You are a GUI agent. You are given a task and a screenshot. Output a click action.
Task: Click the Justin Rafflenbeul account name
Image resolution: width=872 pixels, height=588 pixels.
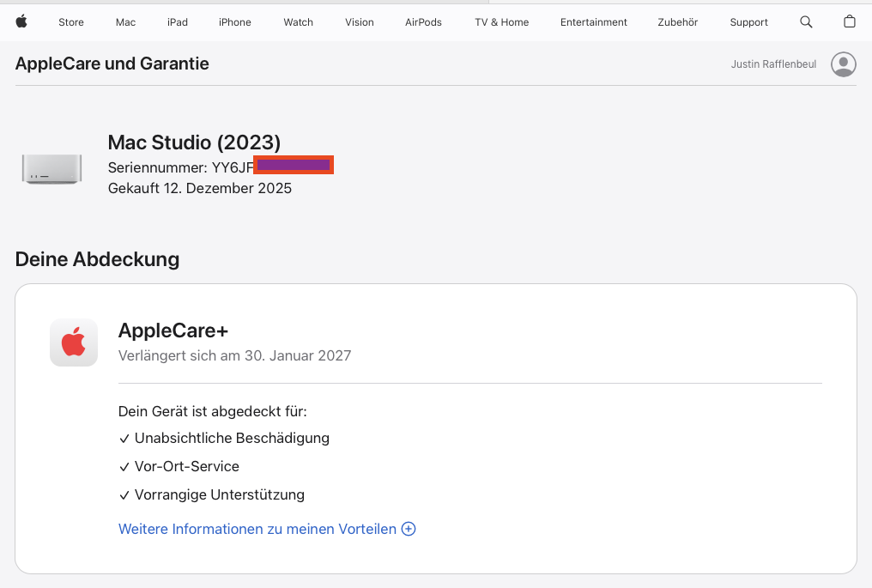pos(773,64)
